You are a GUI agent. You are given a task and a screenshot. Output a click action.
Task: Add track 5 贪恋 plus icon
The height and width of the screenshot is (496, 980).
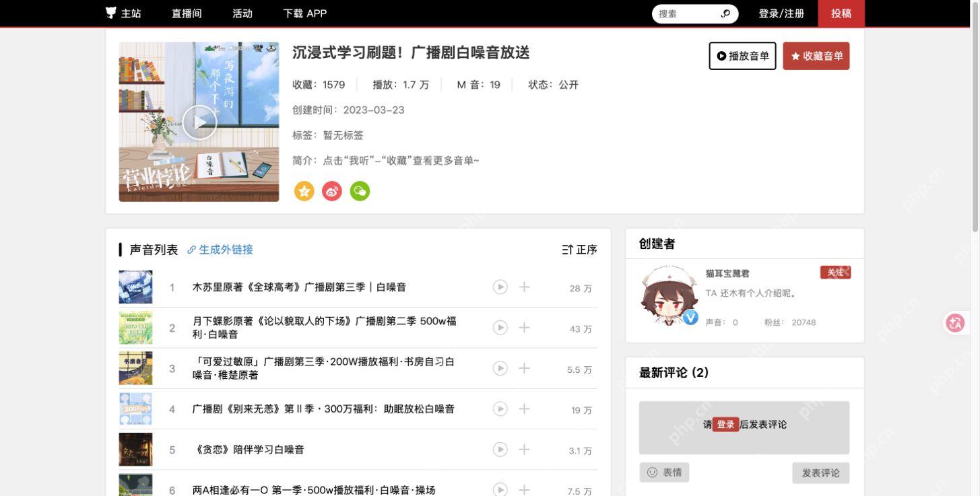pos(524,449)
